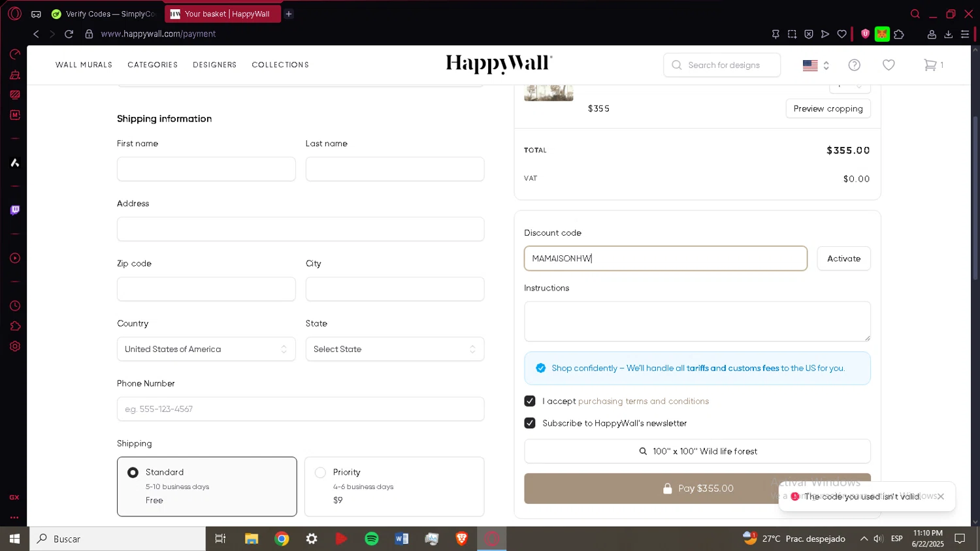
Task: Click the Activate discount button
Action: [x=843, y=259]
